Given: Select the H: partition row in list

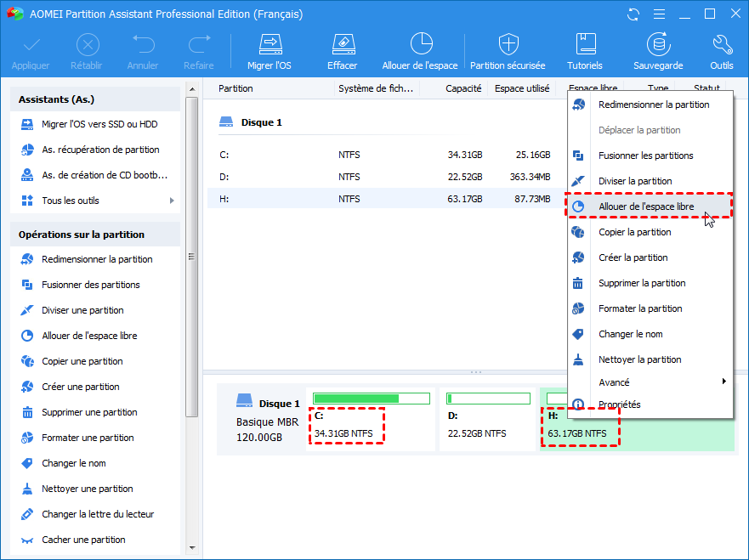Looking at the screenshot, I should 387,199.
